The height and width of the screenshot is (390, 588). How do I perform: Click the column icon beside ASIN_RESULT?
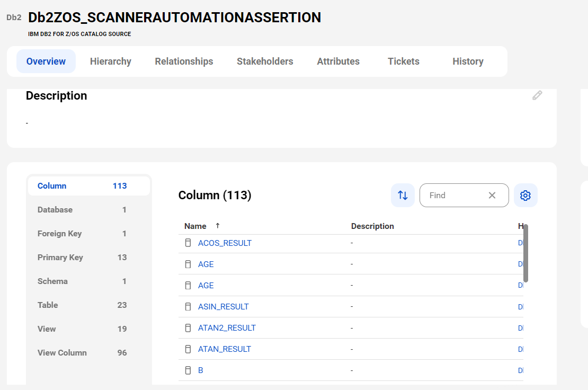click(188, 307)
